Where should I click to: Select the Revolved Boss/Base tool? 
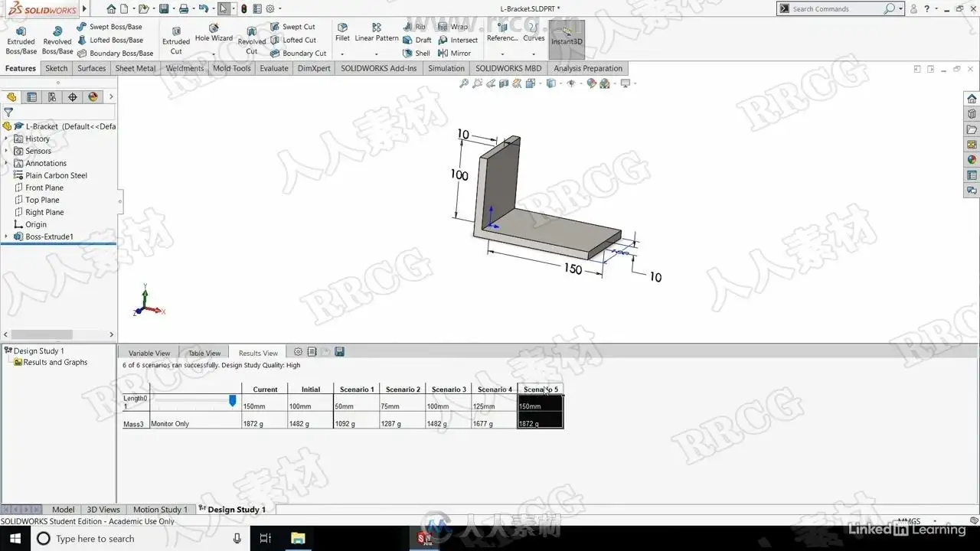(57, 40)
